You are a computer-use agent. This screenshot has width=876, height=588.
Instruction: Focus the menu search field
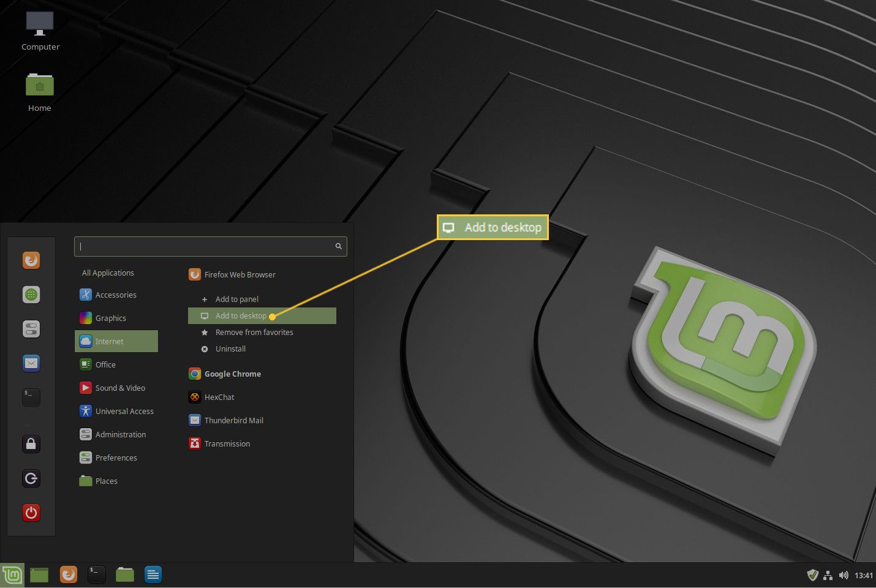point(211,246)
